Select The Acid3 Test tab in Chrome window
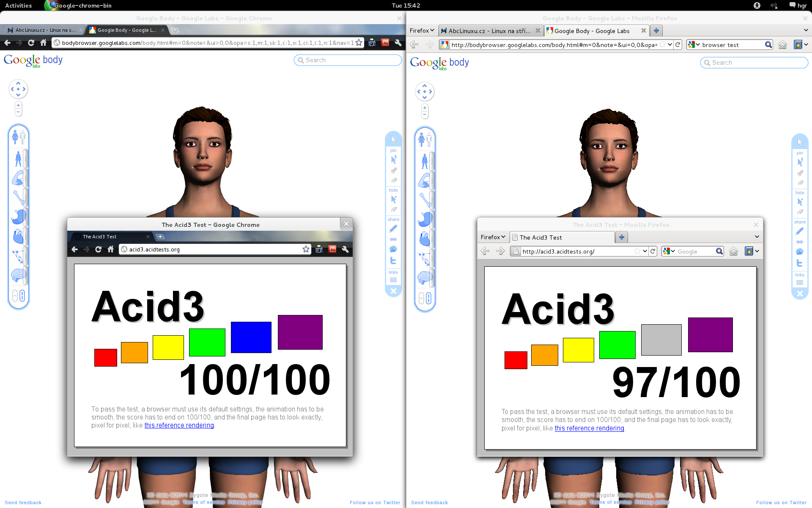Screen dimensions: 812x508 [x=111, y=237]
